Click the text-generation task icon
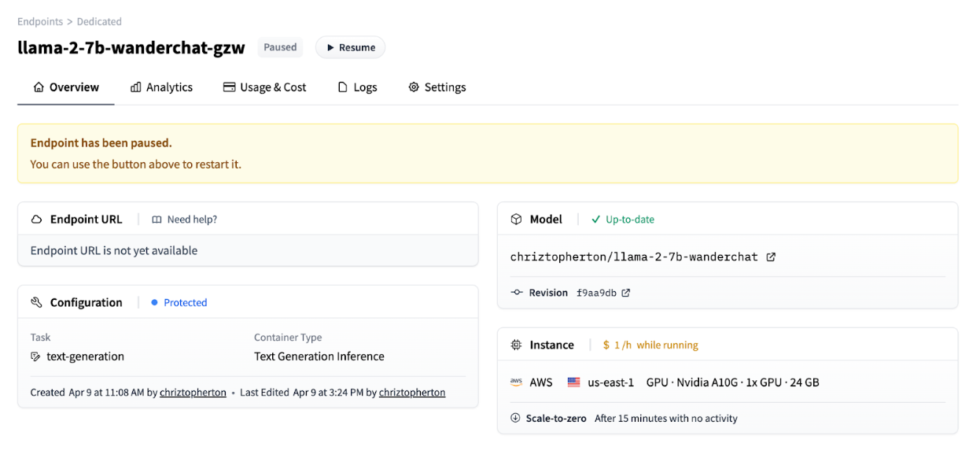Image resolution: width=980 pixels, height=458 pixels. 35,356
